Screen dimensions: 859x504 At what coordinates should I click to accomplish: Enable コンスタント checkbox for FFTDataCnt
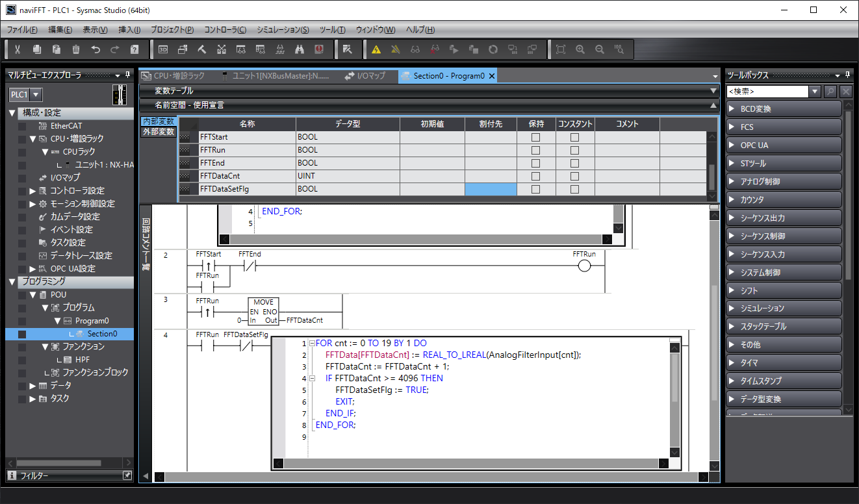click(x=574, y=176)
